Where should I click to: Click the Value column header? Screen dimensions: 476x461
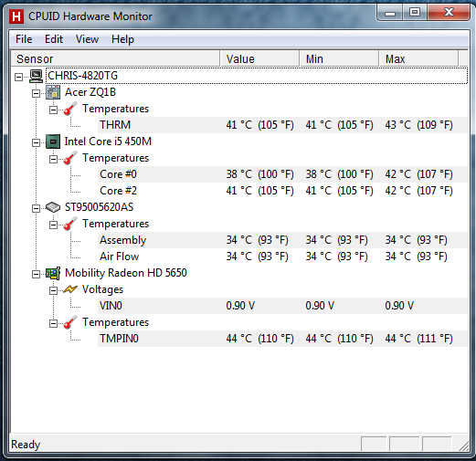tap(259, 58)
